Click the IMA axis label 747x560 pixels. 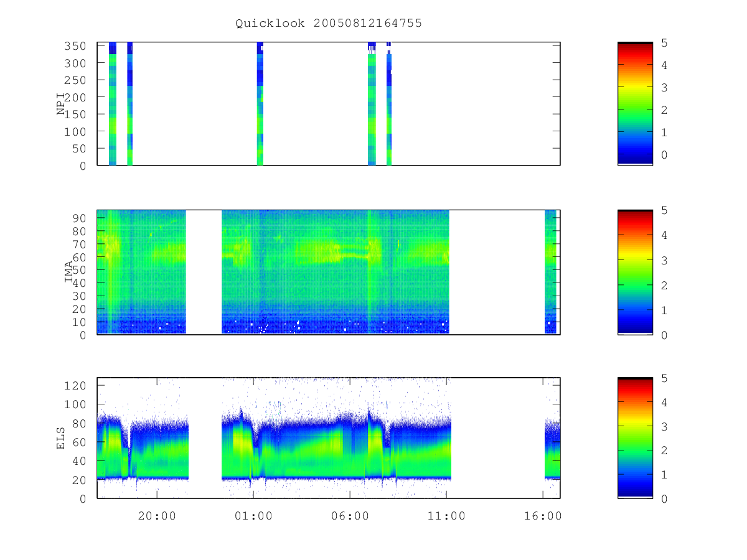click(x=69, y=272)
